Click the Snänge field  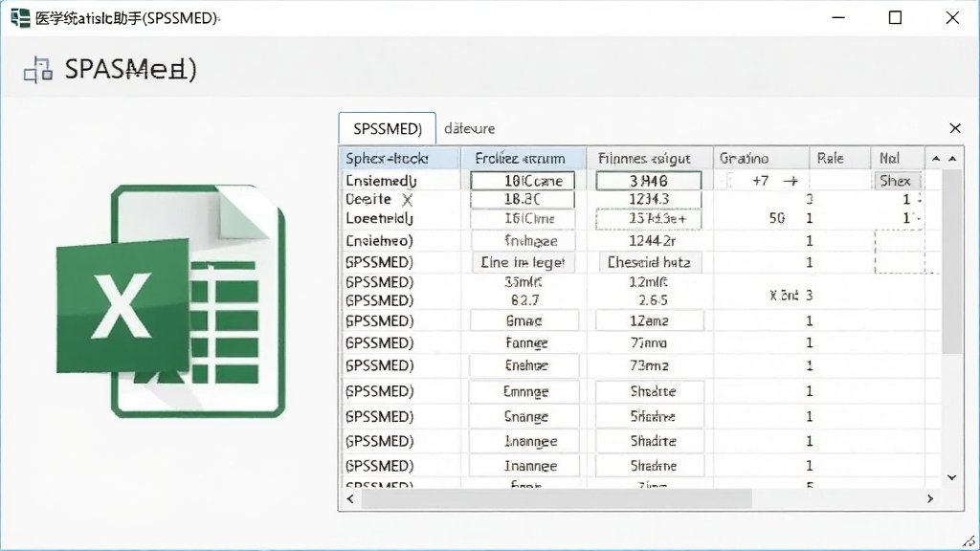tap(523, 416)
